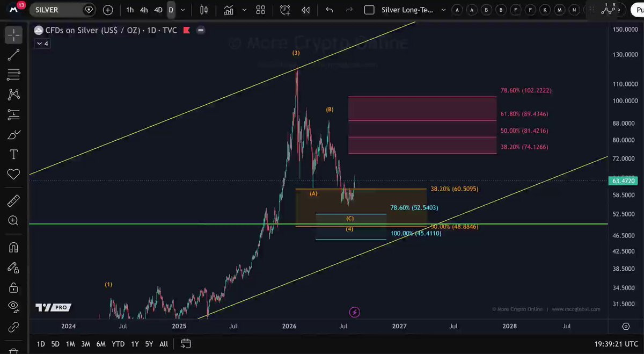Open the forecasting and measurement tools
644x354 pixels.
13,114
